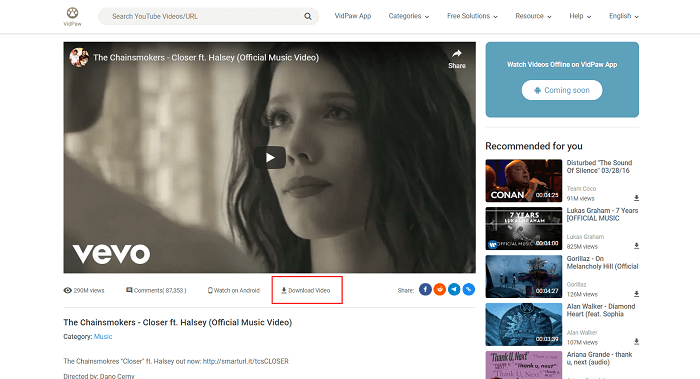Expand the Categories dropdown
This screenshot has width=700, height=379.
coord(408,16)
